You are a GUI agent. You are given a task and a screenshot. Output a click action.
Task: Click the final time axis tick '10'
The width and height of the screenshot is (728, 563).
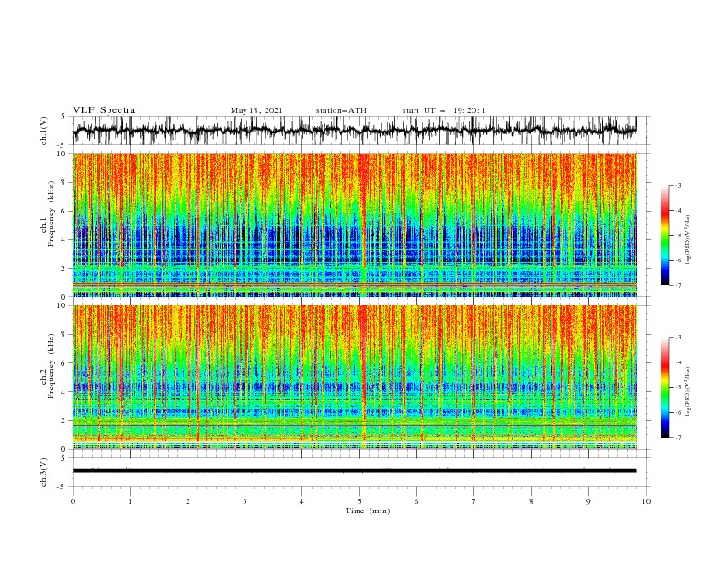pyautogui.click(x=646, y=501)
